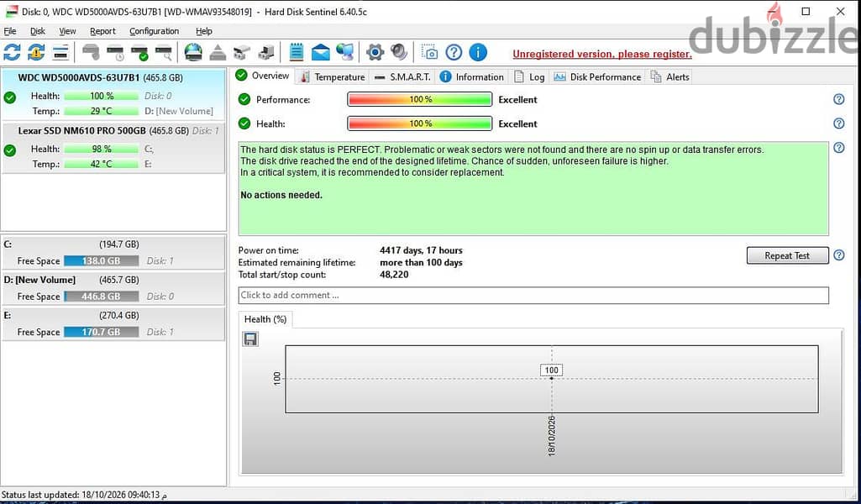Save the health graph using floppy icon

pyautogui.click(x=250, y=339)
